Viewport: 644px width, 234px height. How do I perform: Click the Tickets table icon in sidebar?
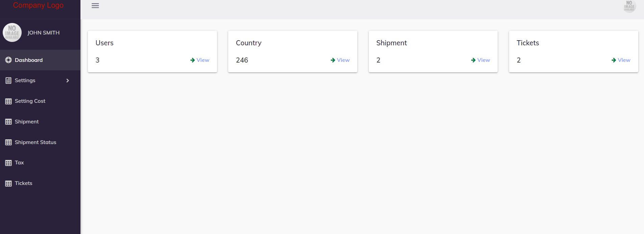tap(8, 184)
